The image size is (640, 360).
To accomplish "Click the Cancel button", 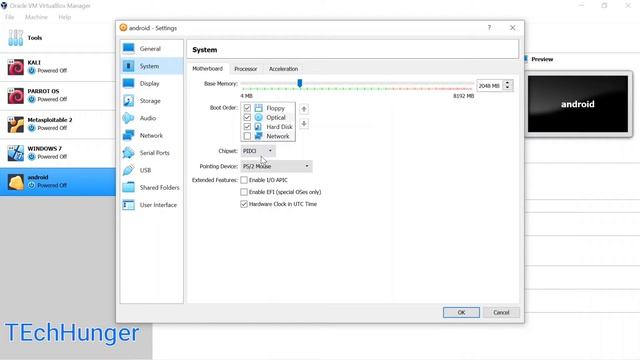I will [x=501, y=313].
